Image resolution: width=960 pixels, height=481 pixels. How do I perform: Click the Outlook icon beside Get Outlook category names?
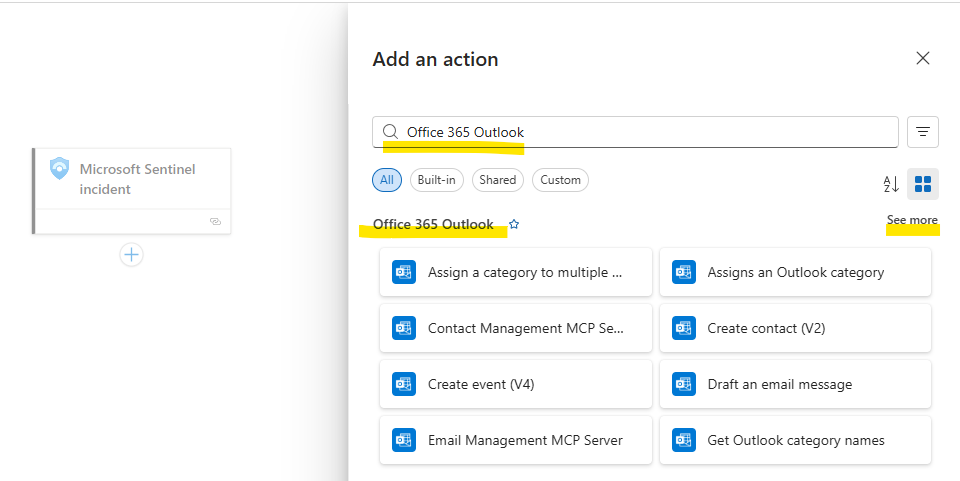pyautogui.click(x=684, y=440)
